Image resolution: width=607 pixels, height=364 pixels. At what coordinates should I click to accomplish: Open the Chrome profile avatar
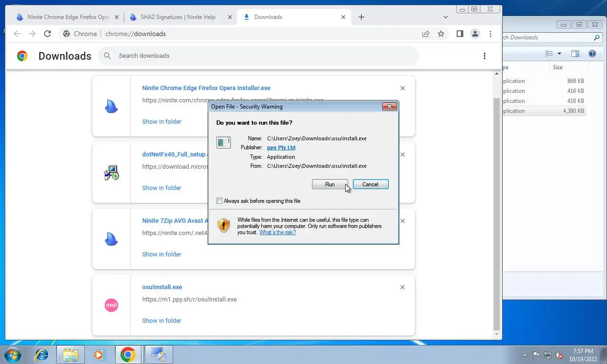[x=475, y=34]
